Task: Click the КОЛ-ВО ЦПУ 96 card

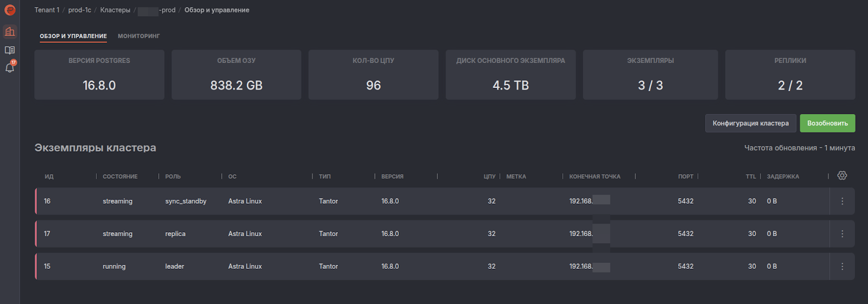Action: pyautogui.click(x=373, y=75)
